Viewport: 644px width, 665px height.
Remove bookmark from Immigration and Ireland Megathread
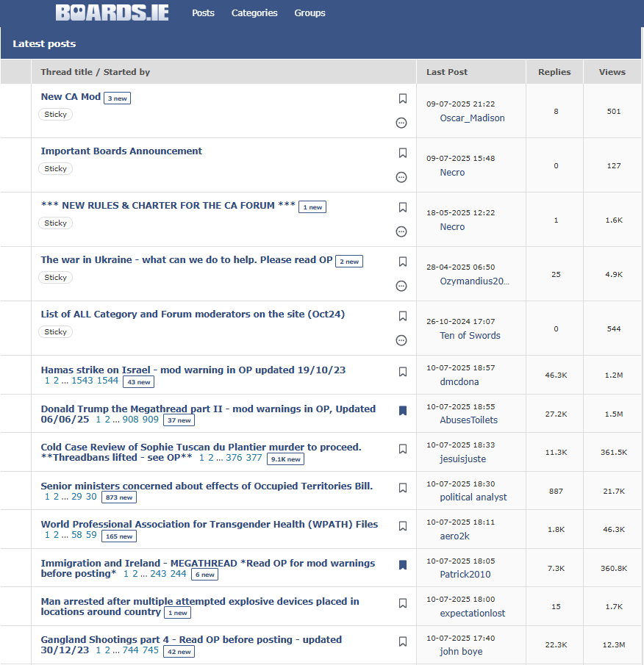[403, 565]
